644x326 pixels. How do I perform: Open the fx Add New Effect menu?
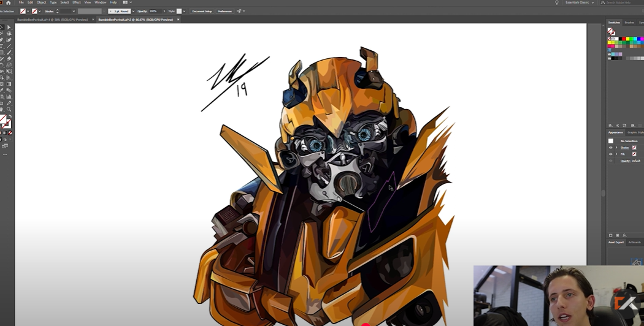point(624,235)
